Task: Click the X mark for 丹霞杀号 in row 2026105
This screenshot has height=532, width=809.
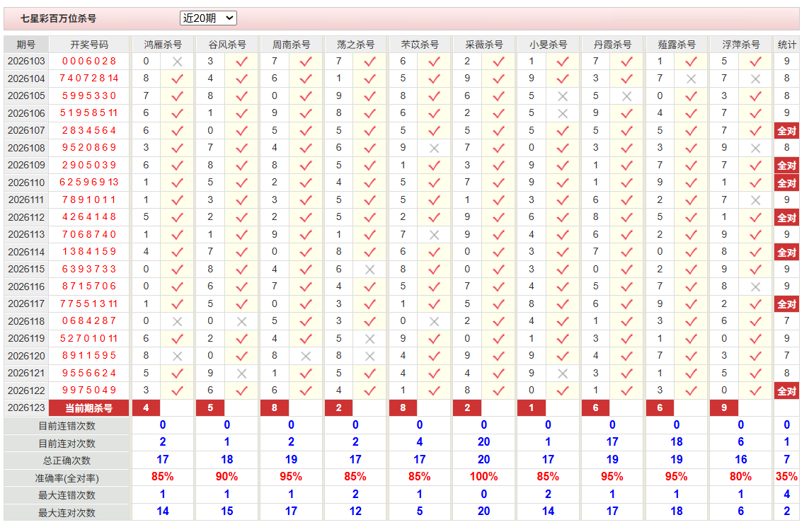Action: point(627,96)
